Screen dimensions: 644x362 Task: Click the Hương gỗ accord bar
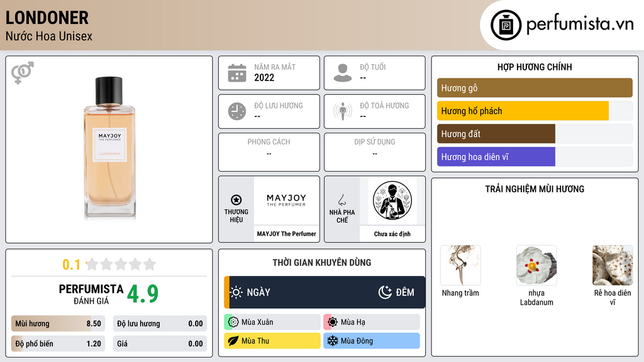535,88
